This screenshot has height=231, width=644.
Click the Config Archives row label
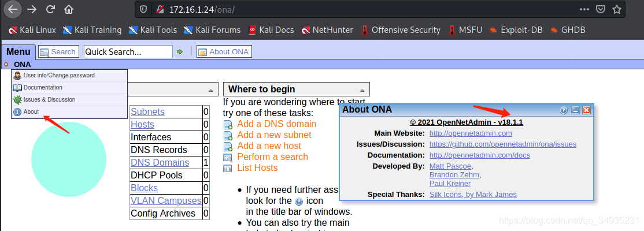[x=162, y=213]
